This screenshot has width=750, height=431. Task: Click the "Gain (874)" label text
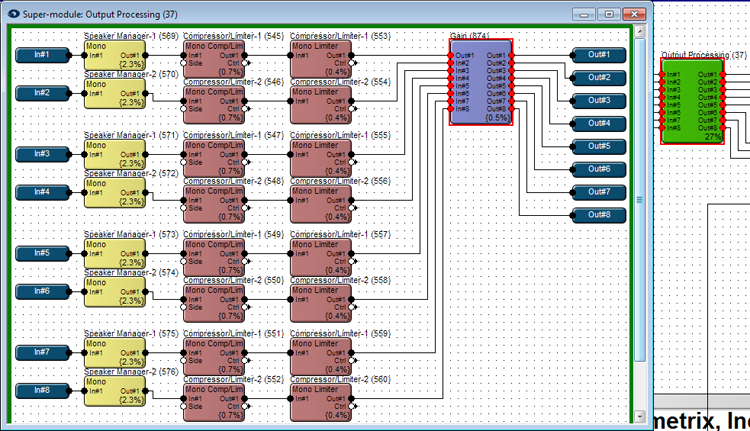click(x=470, y=36)
